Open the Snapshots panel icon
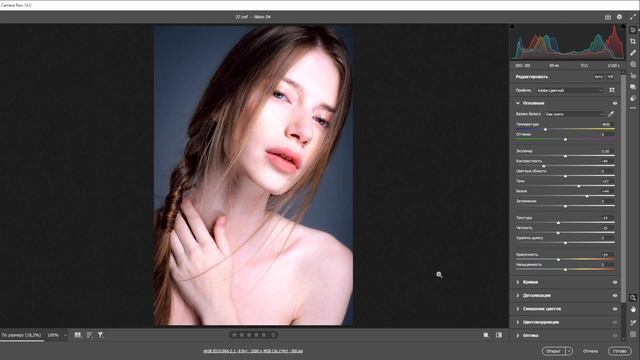The height and width of the screenshot is (360, 640). click(x=633, y=87)
